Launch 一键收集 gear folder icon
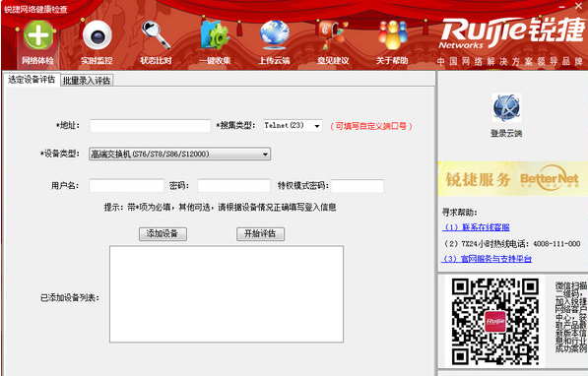Image resolution: width=588 pixels, height=376 pixels. click(215, 34)
